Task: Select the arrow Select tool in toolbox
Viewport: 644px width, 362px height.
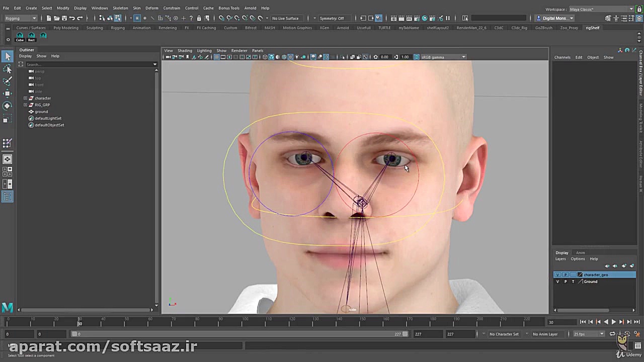Action: tap(7, 56)
